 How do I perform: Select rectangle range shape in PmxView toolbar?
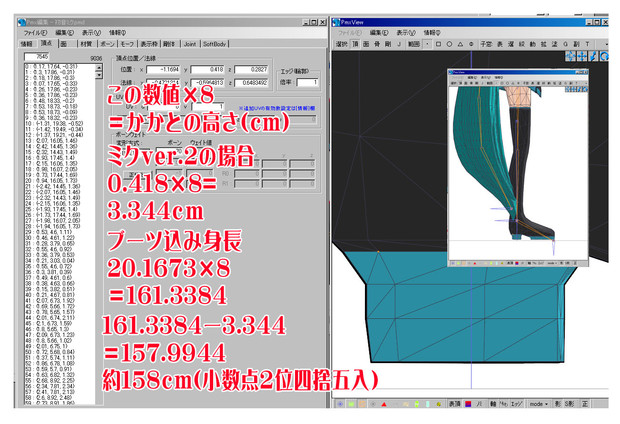pyautogui.click(x=438, y=44)
